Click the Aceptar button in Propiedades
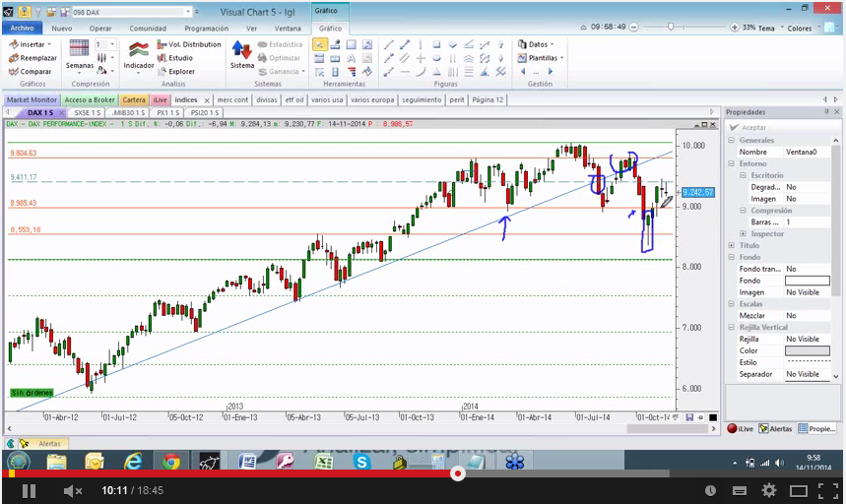Image resolution: width=846 pixels, height=504 pixels. click(748, 127)
